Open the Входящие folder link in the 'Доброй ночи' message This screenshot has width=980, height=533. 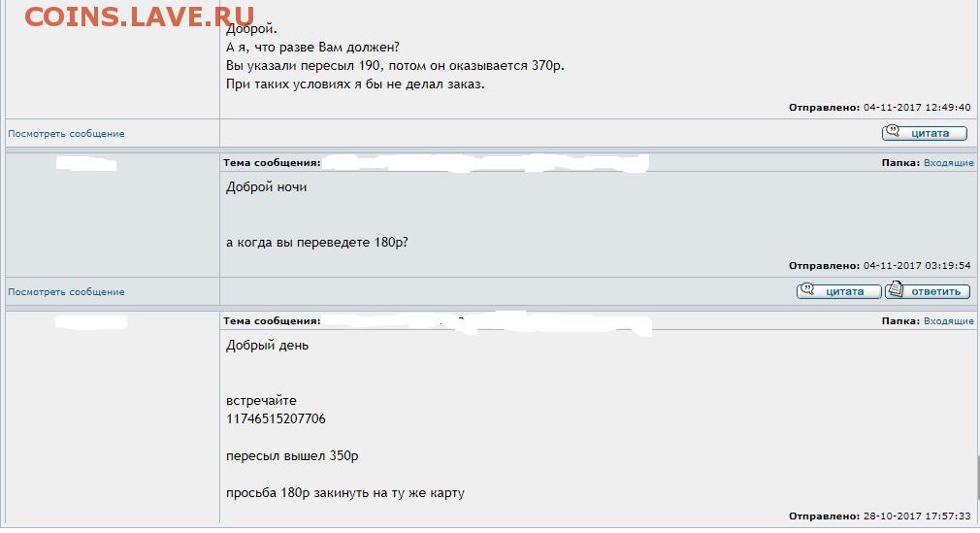949,163
